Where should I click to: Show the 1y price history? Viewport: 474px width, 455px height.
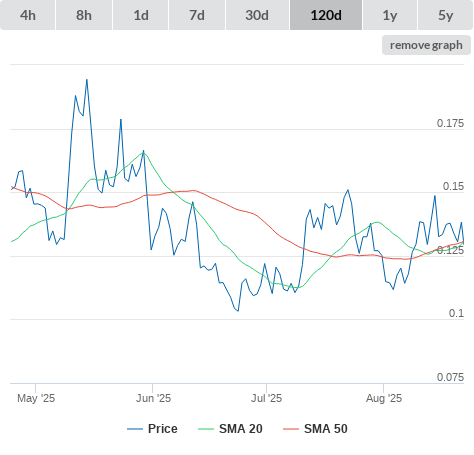click(390, 15)
